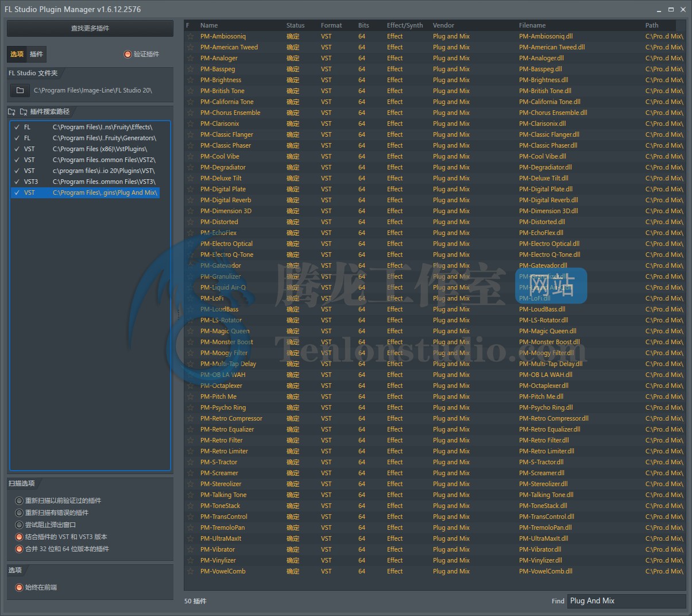
Task: Sort by the Format column header
Action: 331,25
